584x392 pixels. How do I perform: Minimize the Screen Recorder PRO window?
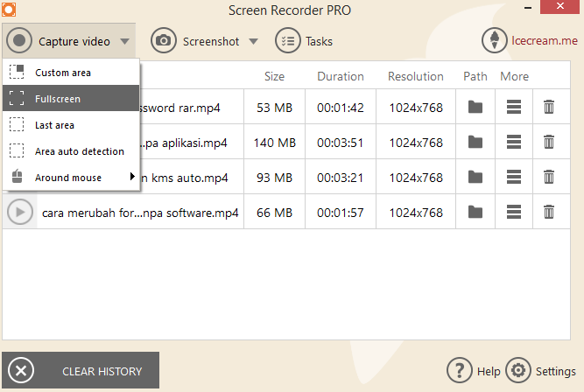point(527,8)
